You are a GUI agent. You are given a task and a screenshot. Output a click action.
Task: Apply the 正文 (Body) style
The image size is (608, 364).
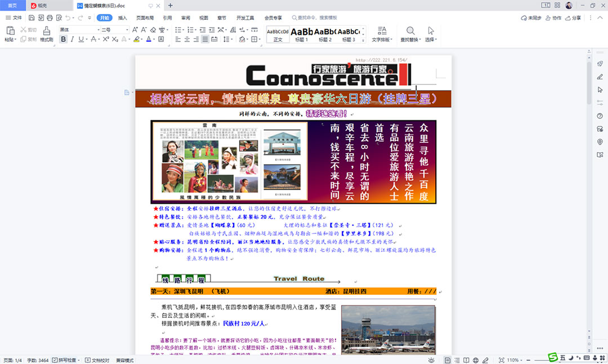[x=278, y=34]
